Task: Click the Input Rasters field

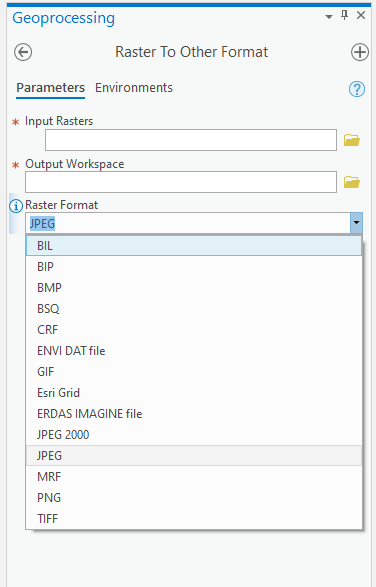Action: pyautogui.click(x=191, y=140)
